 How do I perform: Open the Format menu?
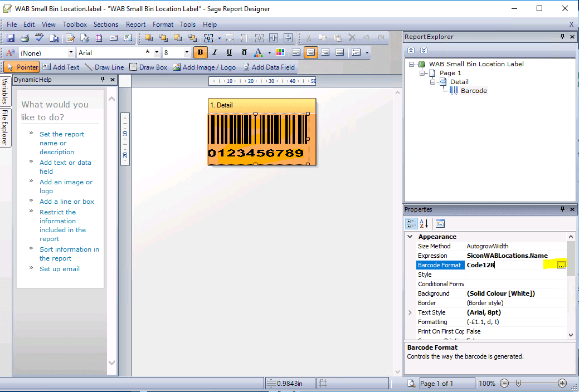(x=163, y=24)
